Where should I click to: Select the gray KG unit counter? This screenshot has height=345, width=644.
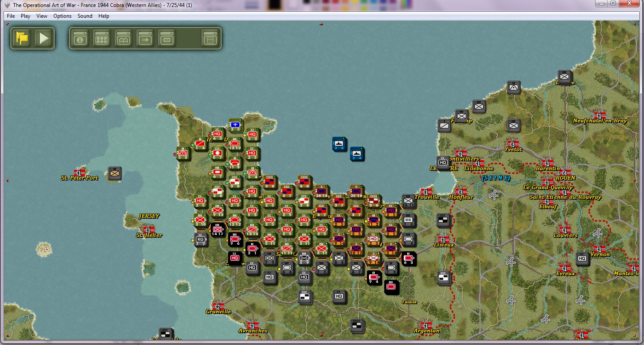200,240
